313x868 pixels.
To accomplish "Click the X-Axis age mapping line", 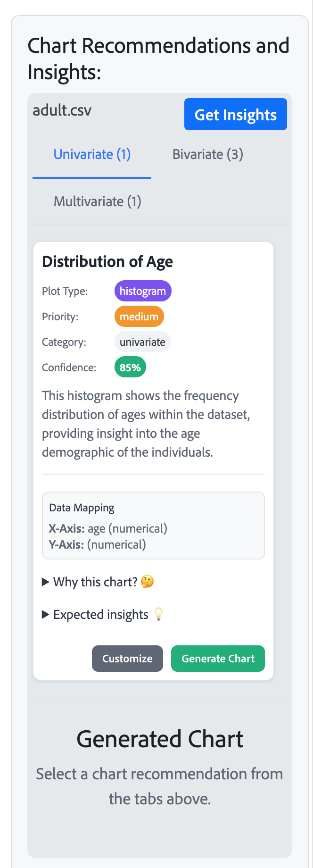I will pos(108,528).
